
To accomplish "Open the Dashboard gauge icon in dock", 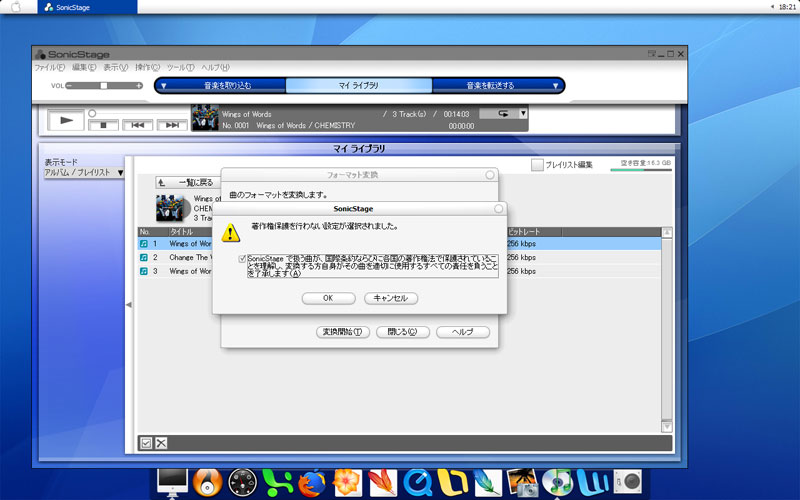I will (x=242, y=482).
